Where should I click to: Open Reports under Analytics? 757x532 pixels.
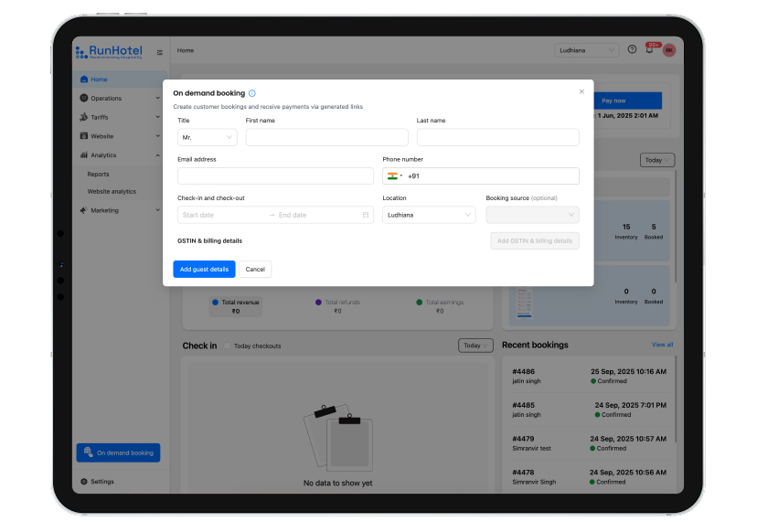point(98,175)
